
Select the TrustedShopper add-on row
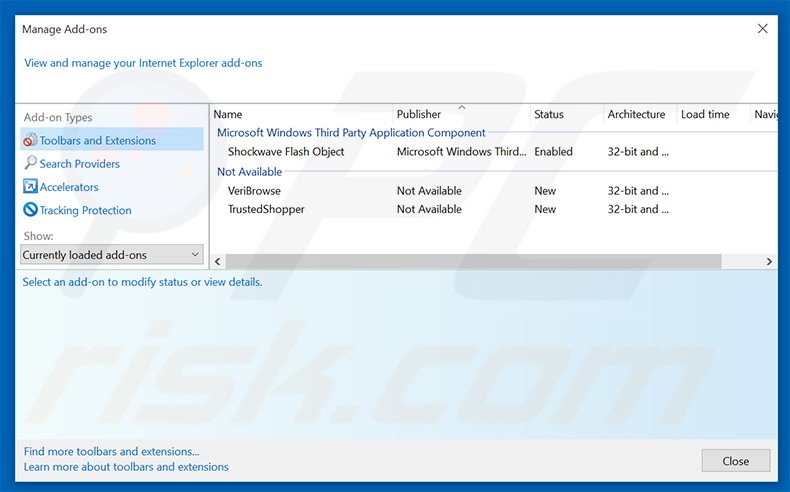pos(494,209)
